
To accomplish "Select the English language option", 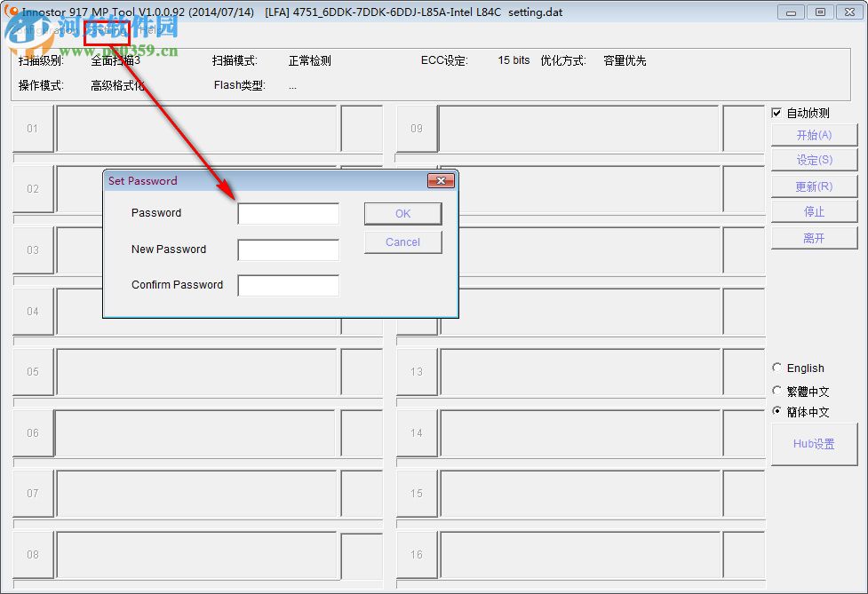I will pyautogui.click(x=777, y=368).
